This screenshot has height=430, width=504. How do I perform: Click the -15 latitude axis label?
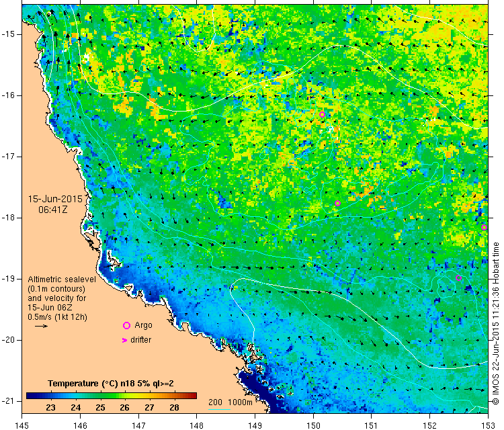[x=7, y=34]
